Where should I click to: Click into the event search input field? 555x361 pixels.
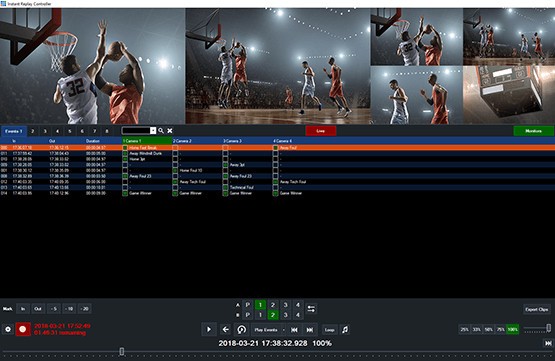pos(136,131)
